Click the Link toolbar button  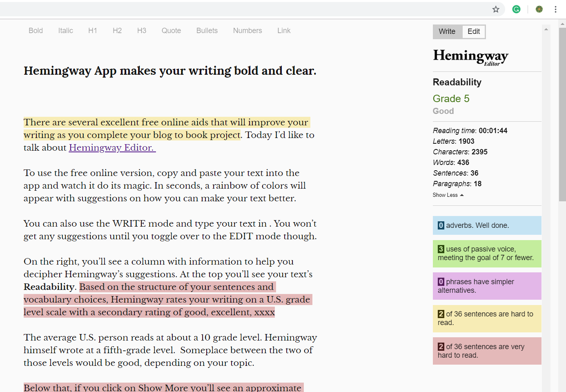click(x=284, y=31)
